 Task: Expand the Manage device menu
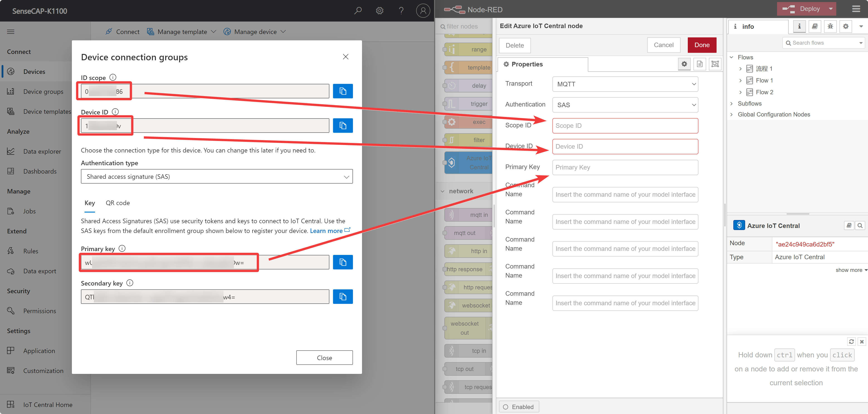(x=254, y=32)
